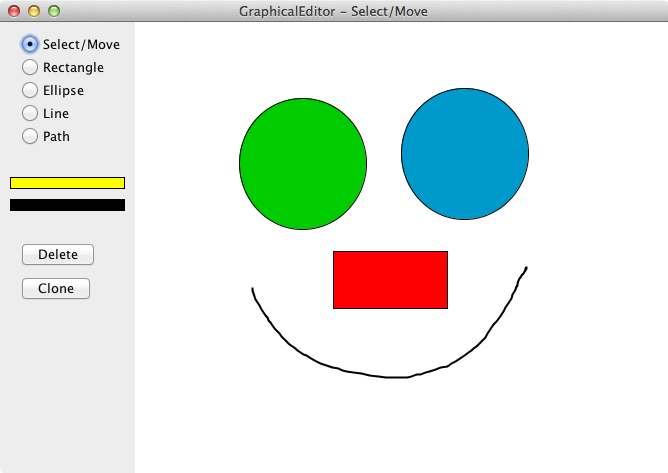Close the GraphicalEditor window
668x473 pixels.
click(14, 11)
